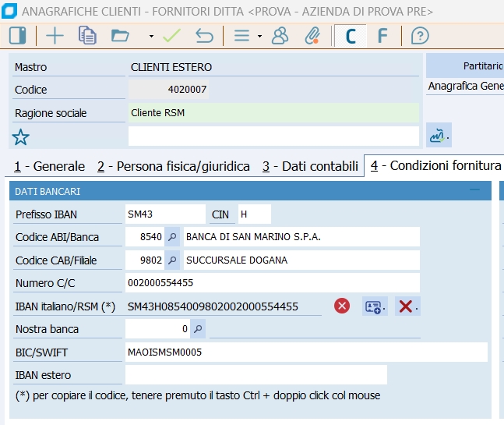The image size is (504, 425).
Task: Search branch with Codice CAB magnifier icon
Action: pos(172,260)
